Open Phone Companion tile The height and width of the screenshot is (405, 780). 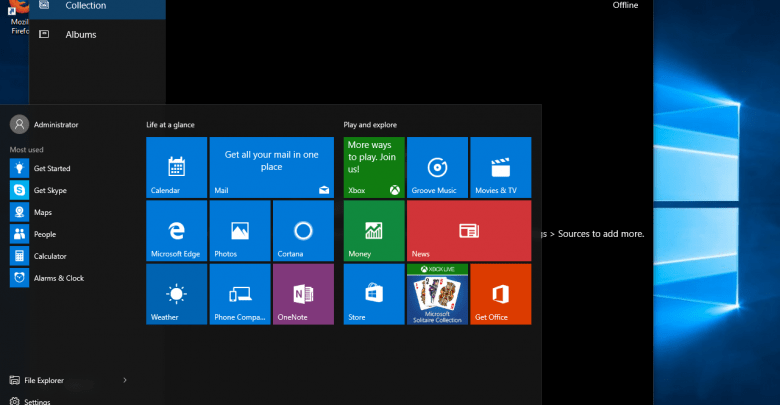coord(240,294)
